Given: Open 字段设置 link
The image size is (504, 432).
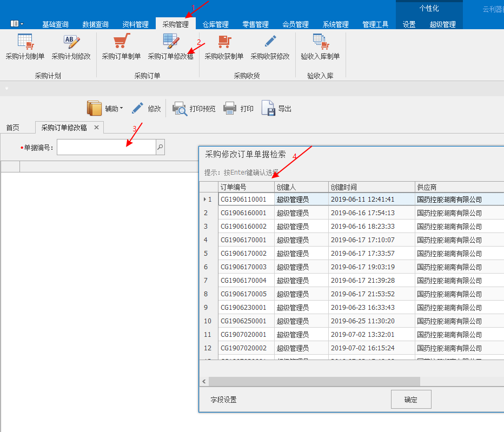Looking at the screenshot, I should (x=223, y=400).
